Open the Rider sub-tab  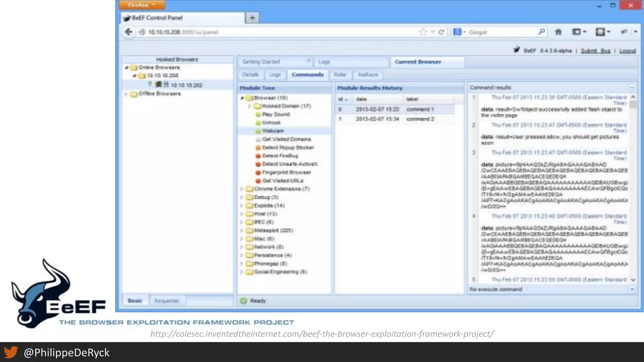[340, 74]
